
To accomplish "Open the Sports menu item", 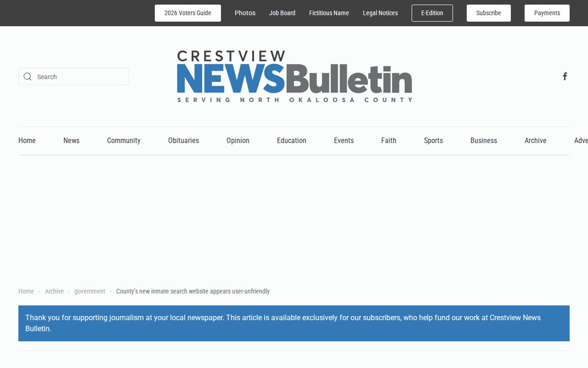I will click(433, 141).
